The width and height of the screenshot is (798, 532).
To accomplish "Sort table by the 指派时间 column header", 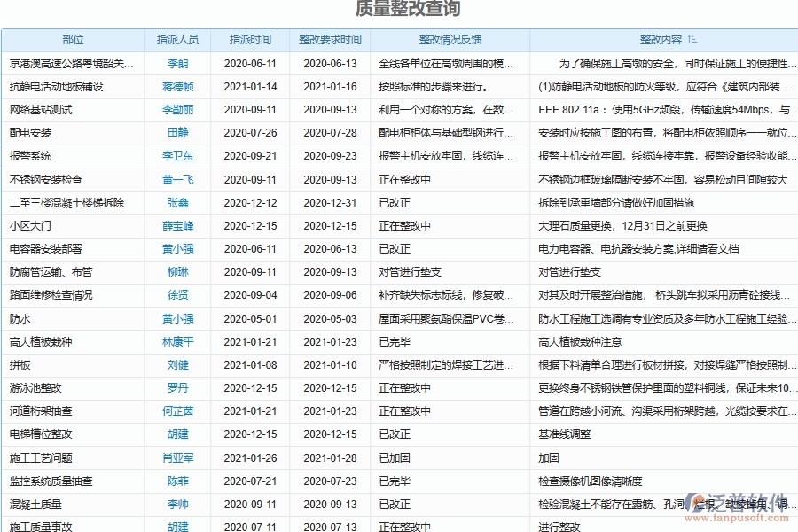I will point(250,39).
